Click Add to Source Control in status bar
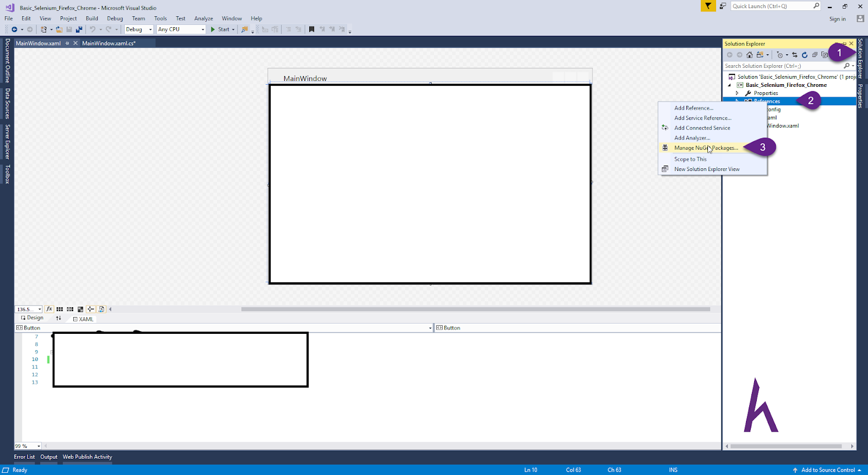Screen dimensions: 868x475 pos(827,470)
